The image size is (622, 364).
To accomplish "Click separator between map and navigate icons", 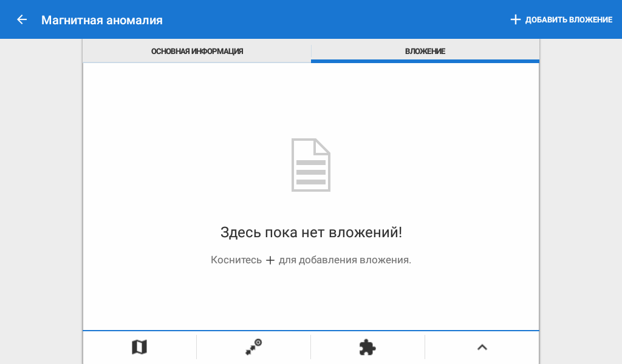I will tap(196, 347).
